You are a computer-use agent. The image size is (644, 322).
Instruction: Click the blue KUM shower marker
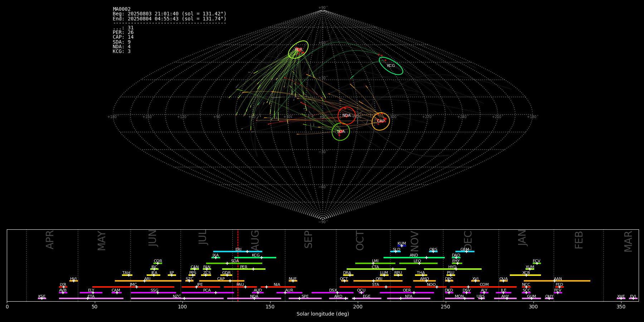click(402, 246)
